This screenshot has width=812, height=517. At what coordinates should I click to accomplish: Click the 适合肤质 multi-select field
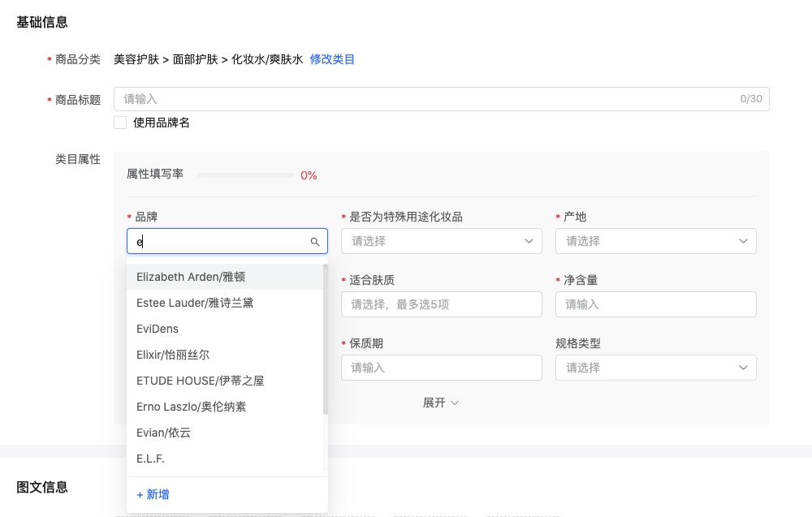pos(441,304)
